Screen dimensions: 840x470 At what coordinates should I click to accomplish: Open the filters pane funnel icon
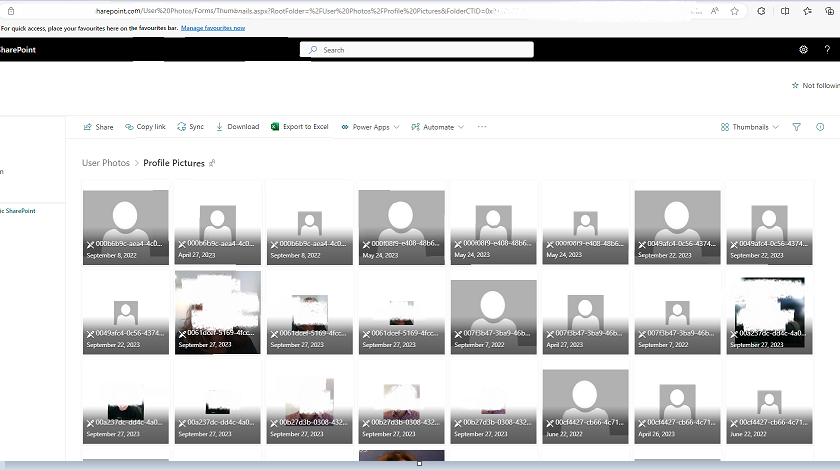797,127
